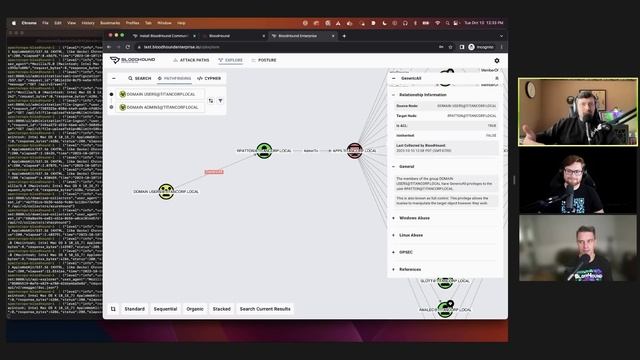Viewport: 640px width, 360px height.
Task: Select the SLOTT user node
Action: 445,282
